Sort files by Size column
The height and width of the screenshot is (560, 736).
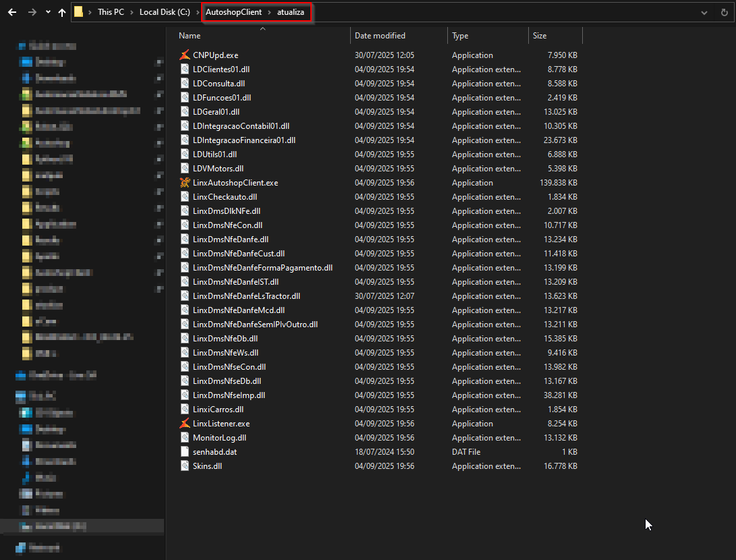(x=539, y=36)
